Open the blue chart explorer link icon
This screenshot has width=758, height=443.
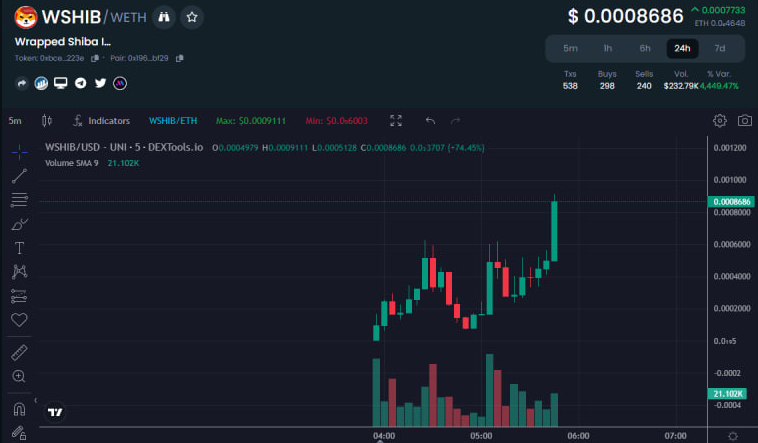41,83
